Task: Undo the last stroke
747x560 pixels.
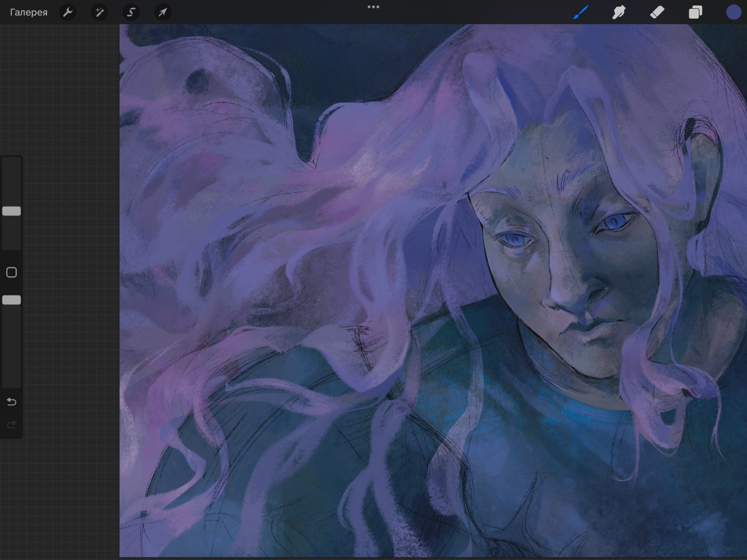Action: (12, 402)
